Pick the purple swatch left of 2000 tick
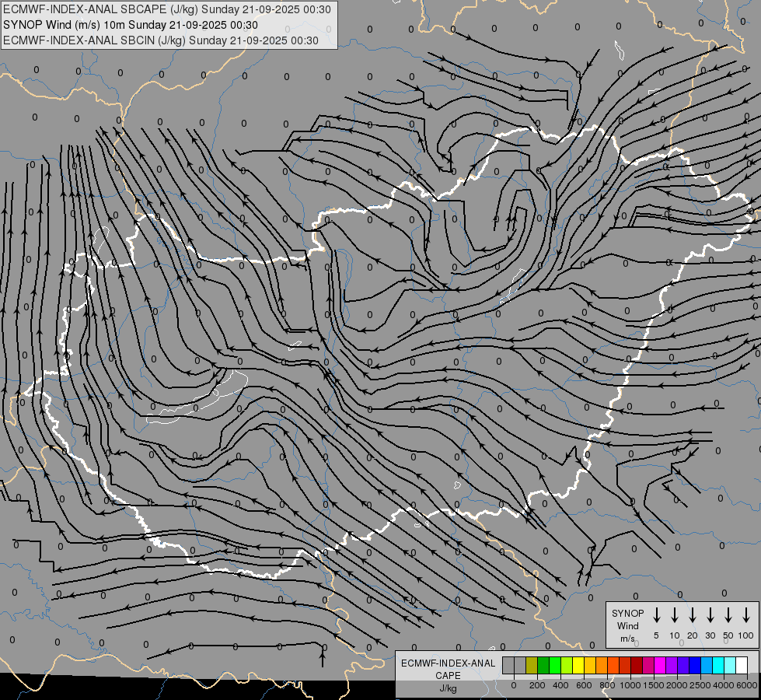The width and height of the screenshot is (761, 700). pos(671,666)
